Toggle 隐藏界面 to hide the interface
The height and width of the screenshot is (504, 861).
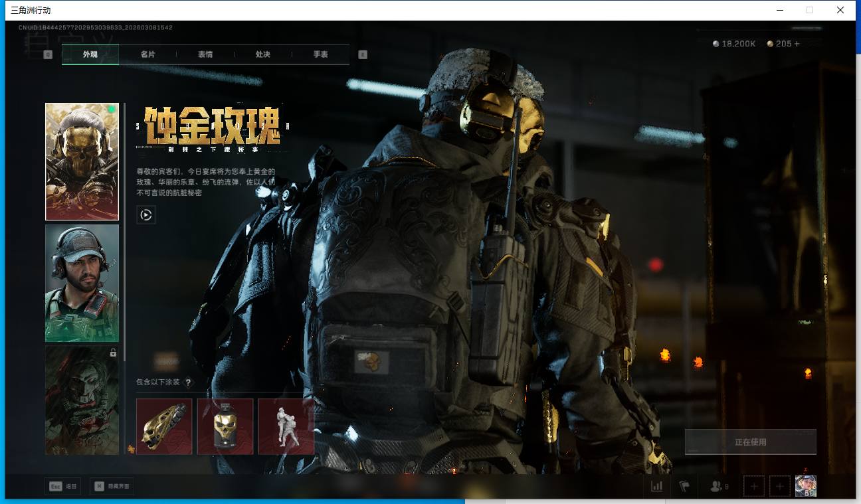click(112, 487)
